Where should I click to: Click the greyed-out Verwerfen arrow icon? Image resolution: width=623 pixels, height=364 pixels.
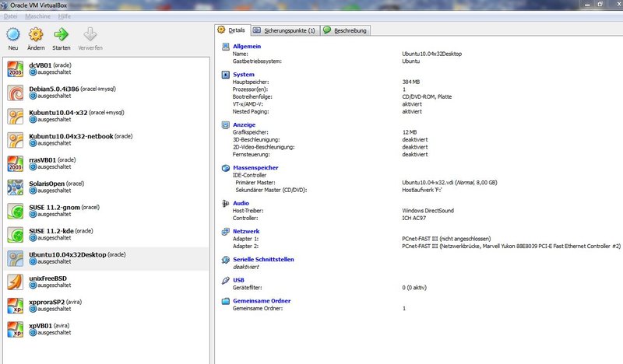(x=90, y=34)
